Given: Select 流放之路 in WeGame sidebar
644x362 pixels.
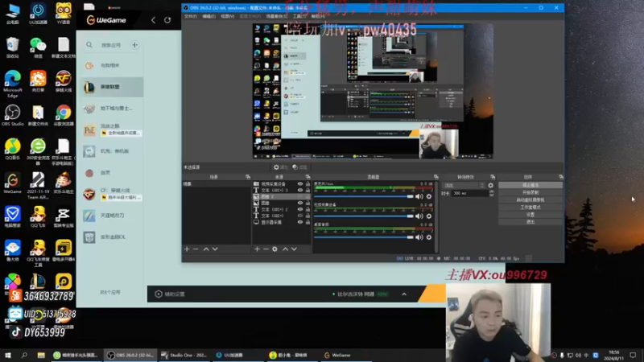Looking at the screenshot, I should (112, 130).
